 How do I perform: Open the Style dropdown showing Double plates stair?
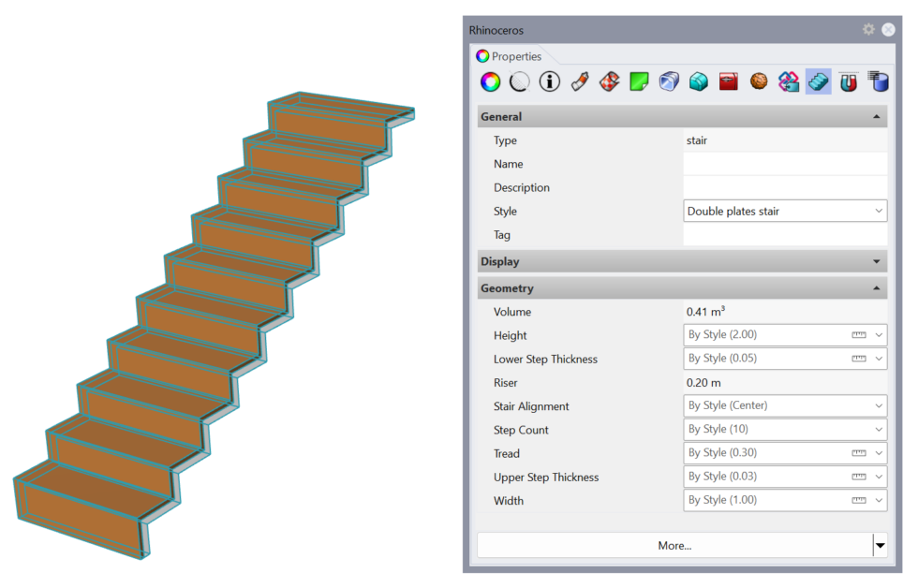click(877, 211)
